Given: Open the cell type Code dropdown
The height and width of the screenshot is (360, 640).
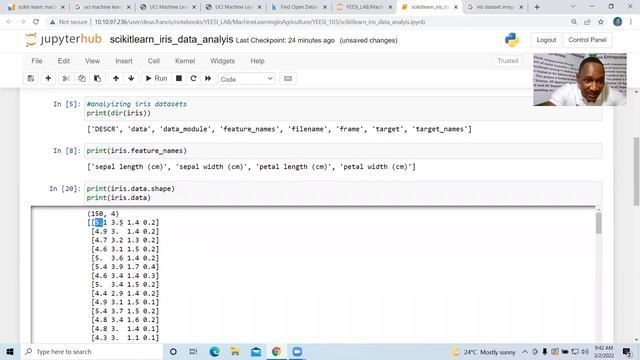Looking at the screenshot, I should click(x=247, y=79).
